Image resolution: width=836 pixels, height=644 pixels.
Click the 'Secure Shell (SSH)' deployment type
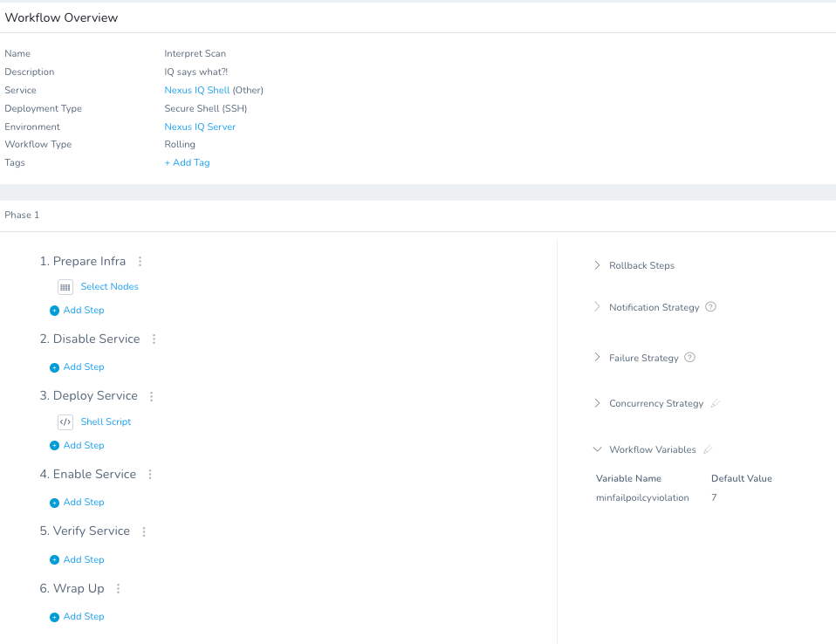(x=206, y=108)
